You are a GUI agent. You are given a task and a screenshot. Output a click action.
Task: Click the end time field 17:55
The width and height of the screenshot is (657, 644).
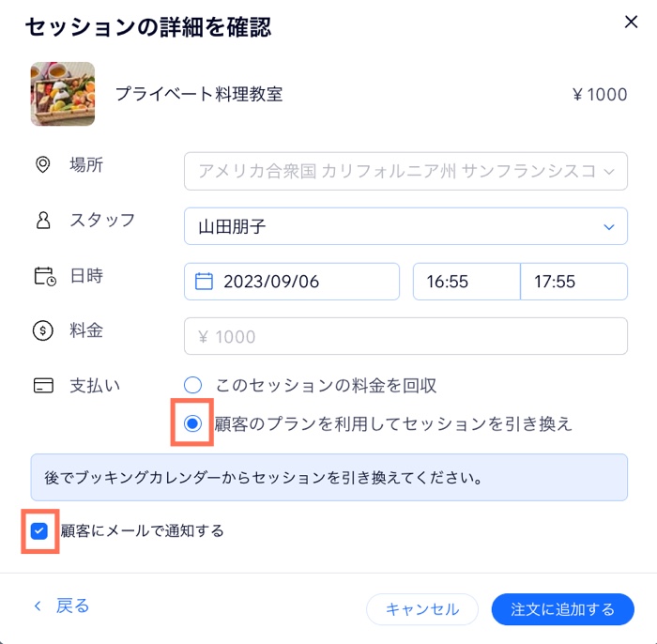click(574, 282)
